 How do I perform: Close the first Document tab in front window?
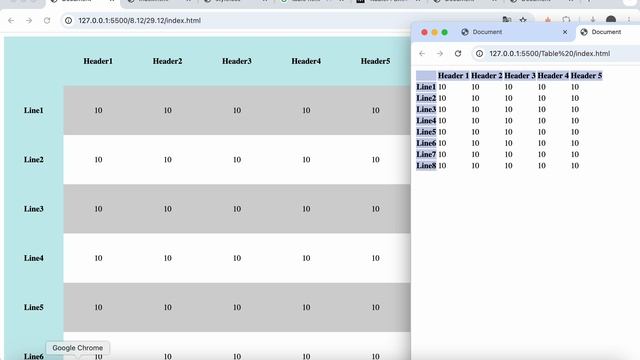(x=565, y=32)
